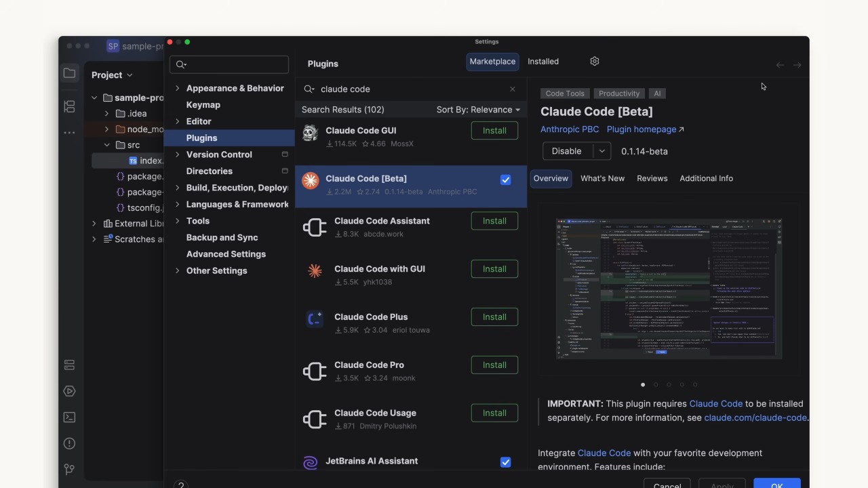
Task: Open the stacked layers tool window icon
Action: [69, 365]
